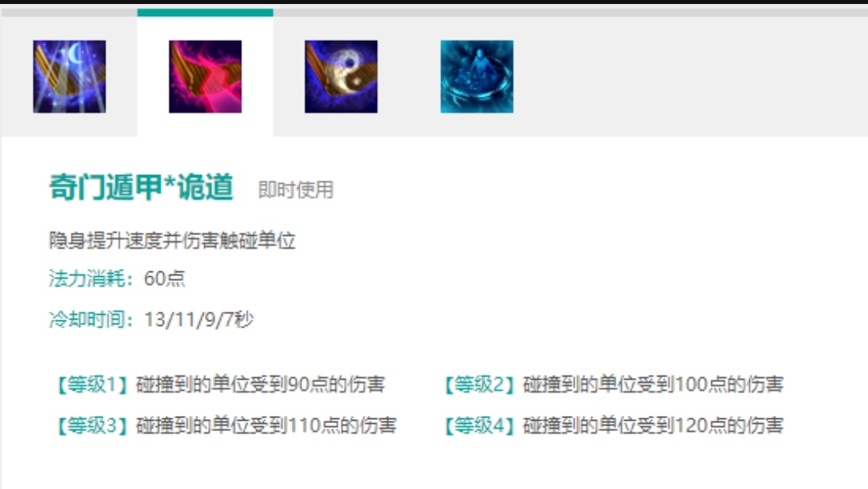Click the 90点 damage description text

tap(260, 385)
